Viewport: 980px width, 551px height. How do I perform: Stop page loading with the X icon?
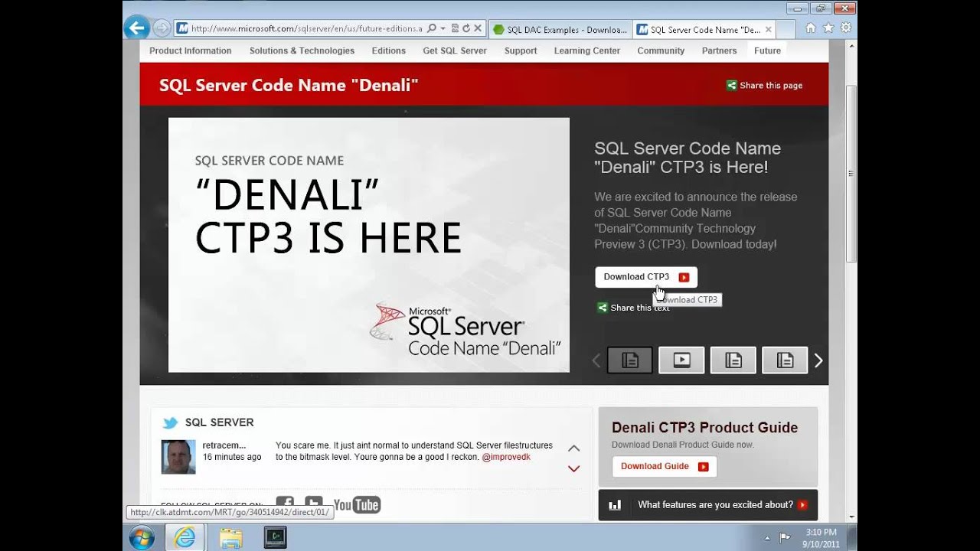[478, 29]
